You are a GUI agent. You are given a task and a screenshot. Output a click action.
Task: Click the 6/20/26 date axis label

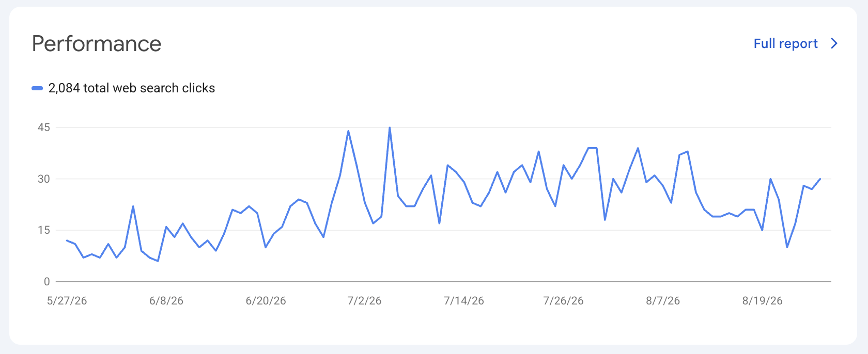click(266, 301)
